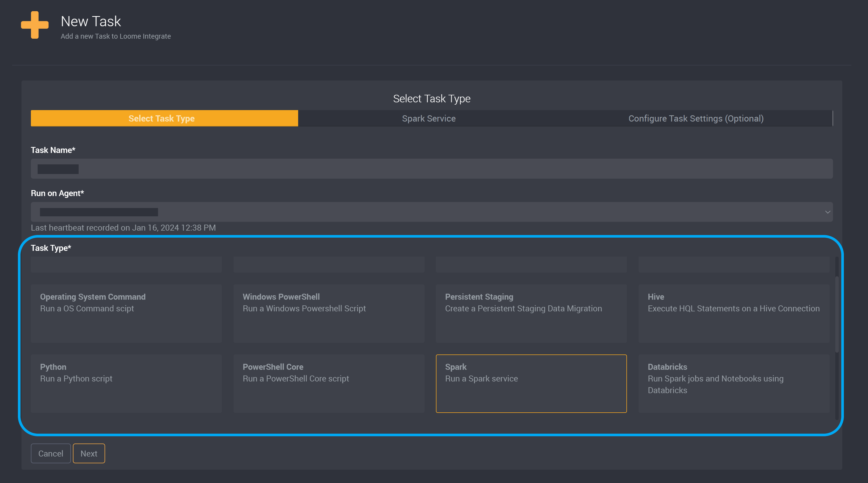
Task: Choose Hive task type card
Action: coord(734,313)
